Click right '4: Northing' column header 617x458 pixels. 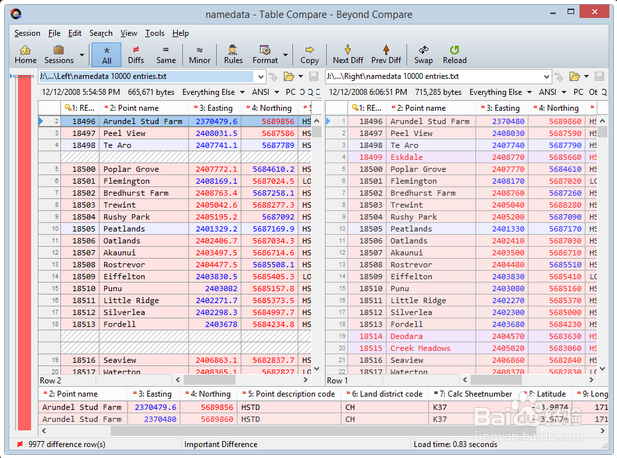[557, 108]
